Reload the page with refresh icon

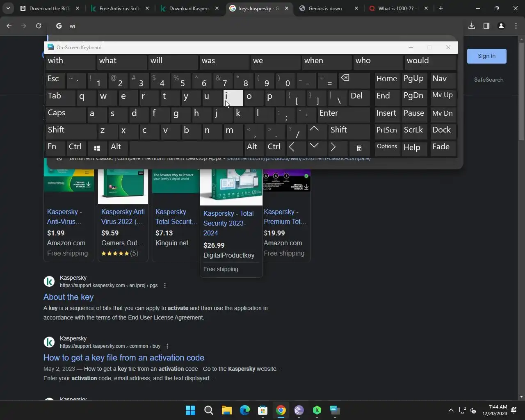tap(39, 26)
